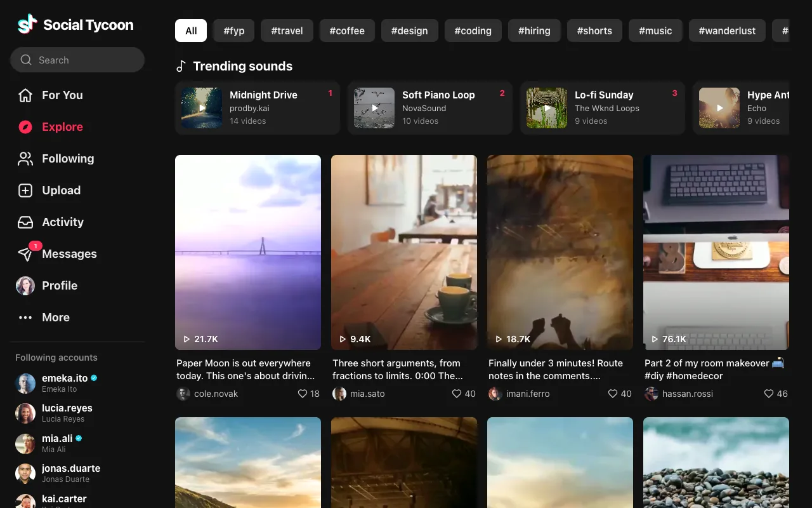Click the Upload plus icon

25,190
